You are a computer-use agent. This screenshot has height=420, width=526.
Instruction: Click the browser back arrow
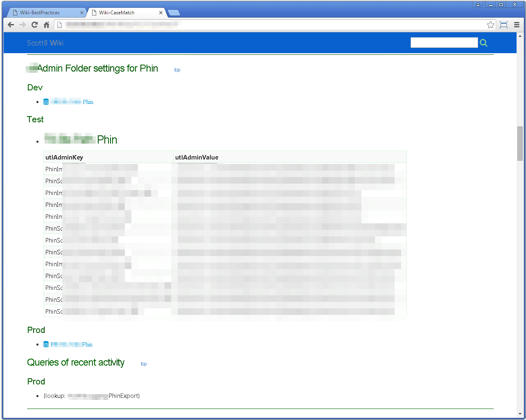[x=11, y=25]
